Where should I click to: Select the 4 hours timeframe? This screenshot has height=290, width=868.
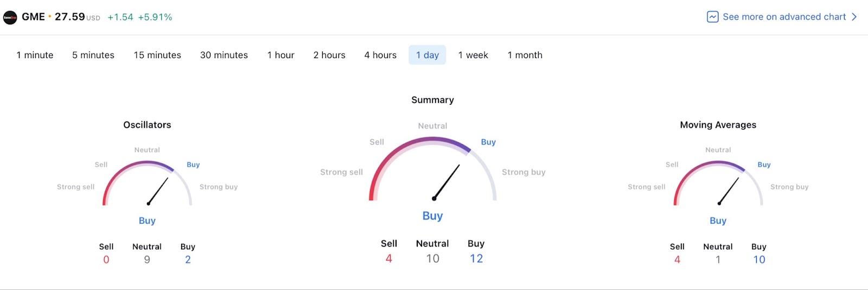pos(380,55)
